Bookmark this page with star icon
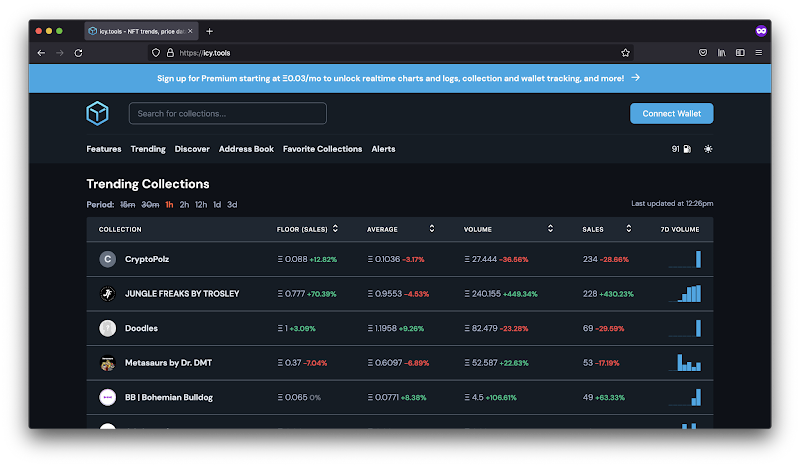Screen dimensions: 800x467 [626, 53]
